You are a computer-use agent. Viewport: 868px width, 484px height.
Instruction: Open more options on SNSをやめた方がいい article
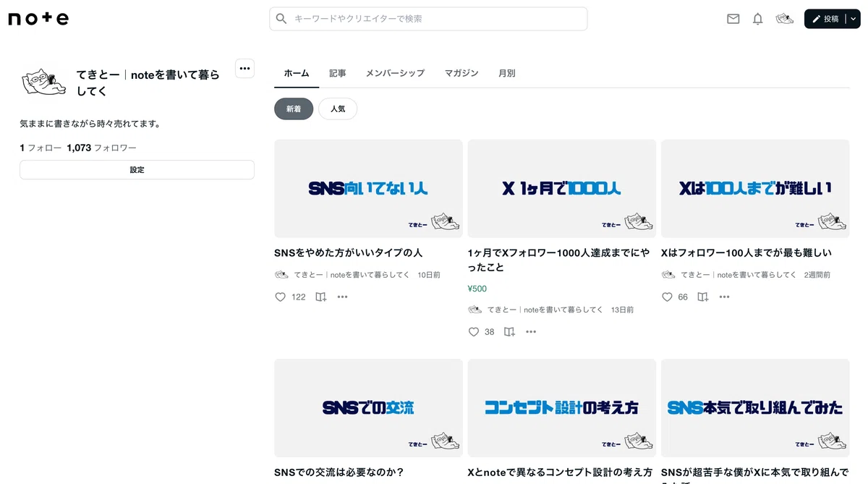pyautogui.click(x=343, y=297)
